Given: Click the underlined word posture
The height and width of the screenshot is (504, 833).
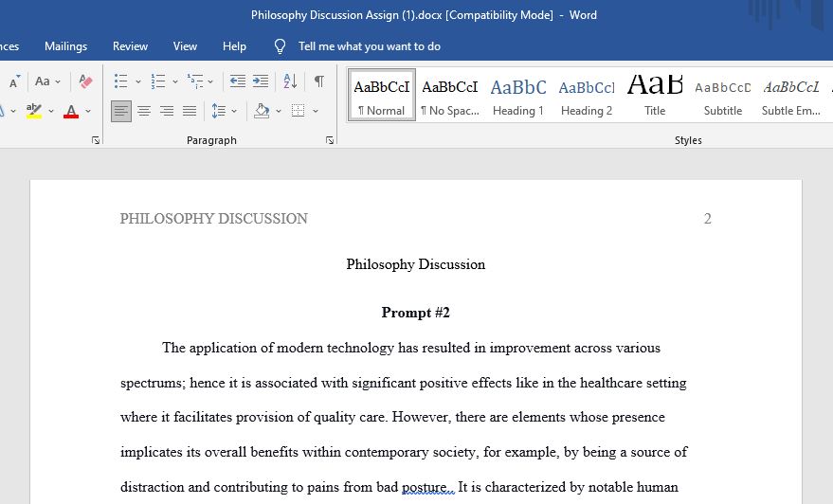Looking at the screenshot, I should coord(424,487).
